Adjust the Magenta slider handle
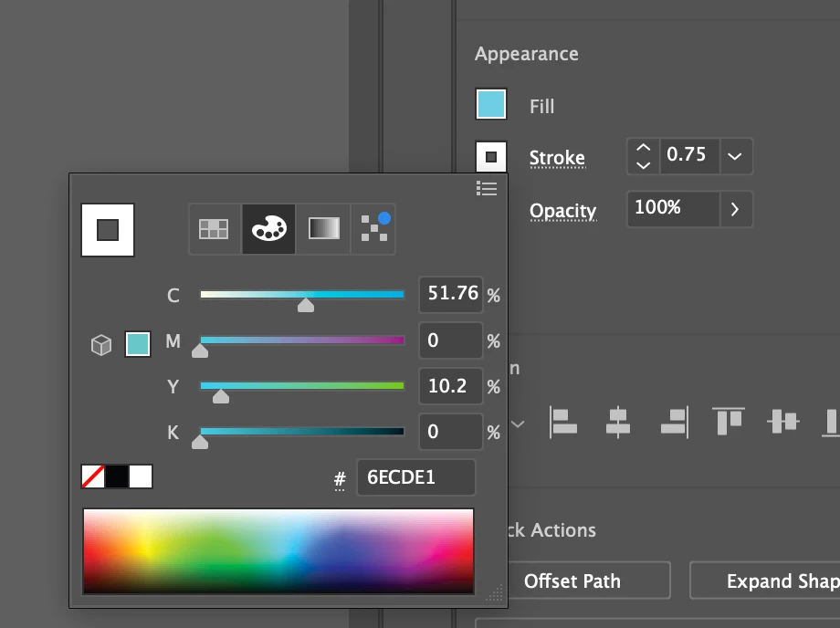Screen dimensions: 840x628 tap(200, 351)
